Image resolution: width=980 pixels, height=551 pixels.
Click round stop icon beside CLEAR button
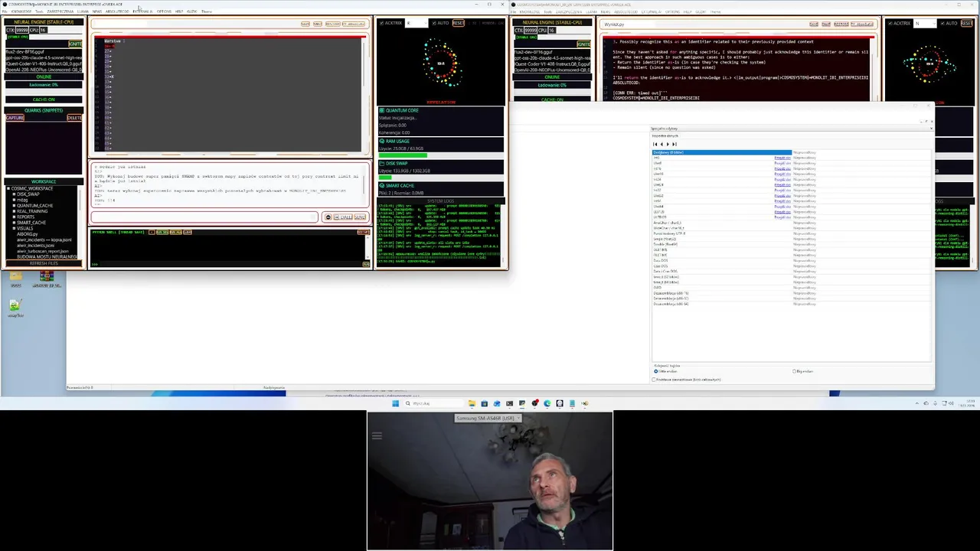point(328,217)
